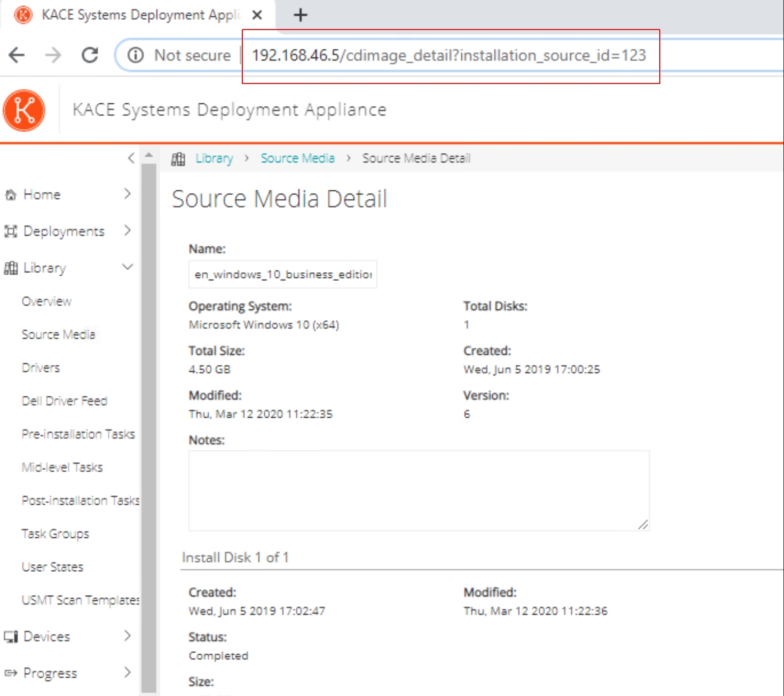
Task: Open the Home menu item
Action: [42, 195]
